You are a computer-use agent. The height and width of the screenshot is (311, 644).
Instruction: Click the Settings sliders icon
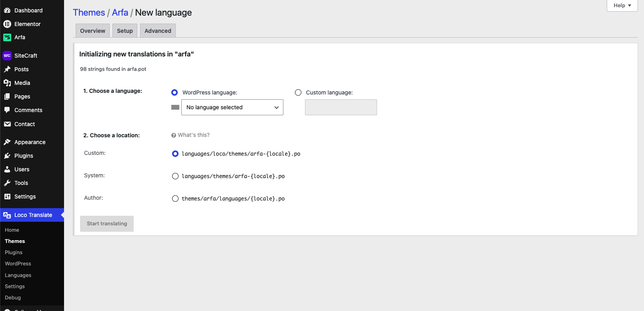coord(7,197)
